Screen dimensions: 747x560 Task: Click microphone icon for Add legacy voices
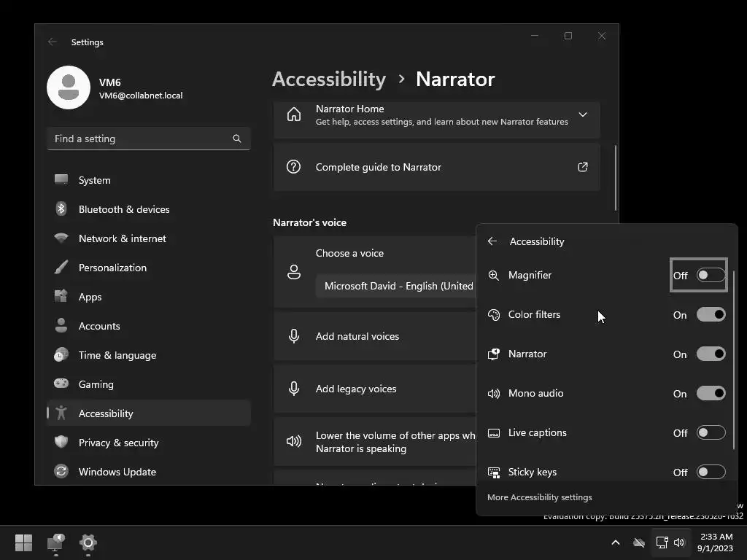point(294,389)
